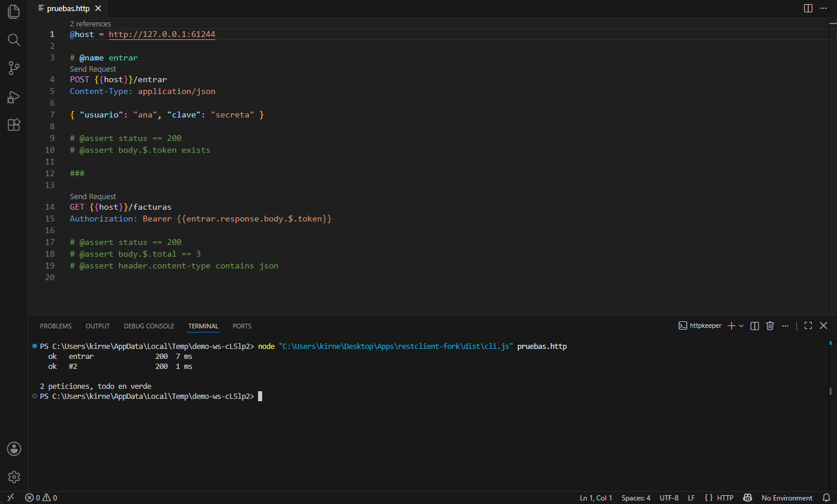Viewport: 837px width, 504px height.
Task: Select the TERMINAL panel tab
Action: tap(203, 326)
